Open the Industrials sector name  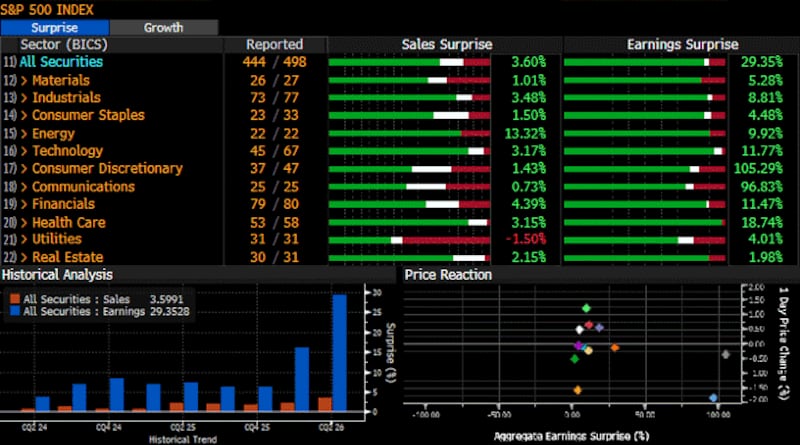point(66,98)
